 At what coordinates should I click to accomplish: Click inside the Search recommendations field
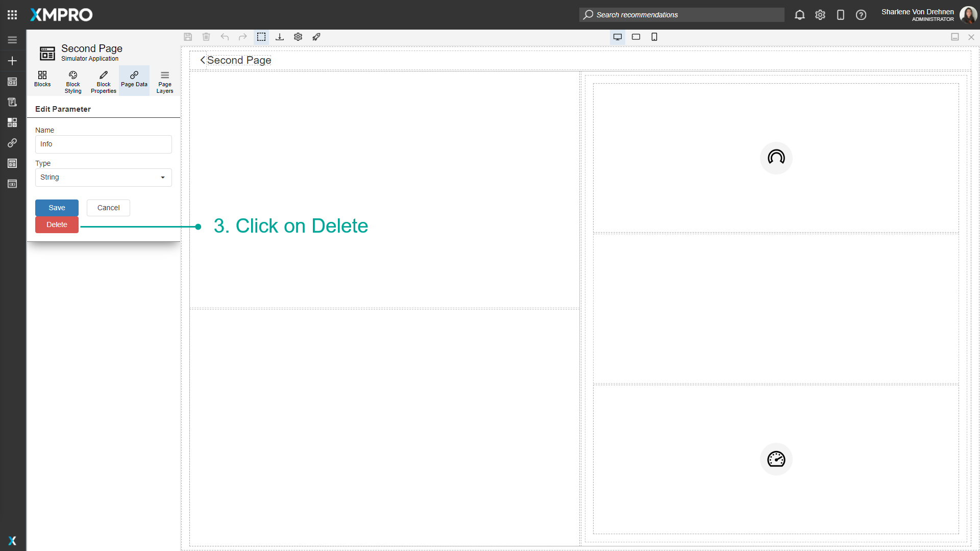point(681,15)
